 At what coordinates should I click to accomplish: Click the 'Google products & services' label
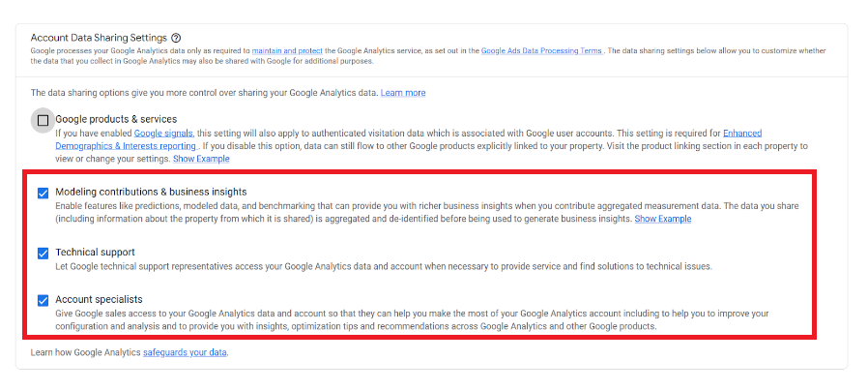pyautogui.click(x=116, y=119)
